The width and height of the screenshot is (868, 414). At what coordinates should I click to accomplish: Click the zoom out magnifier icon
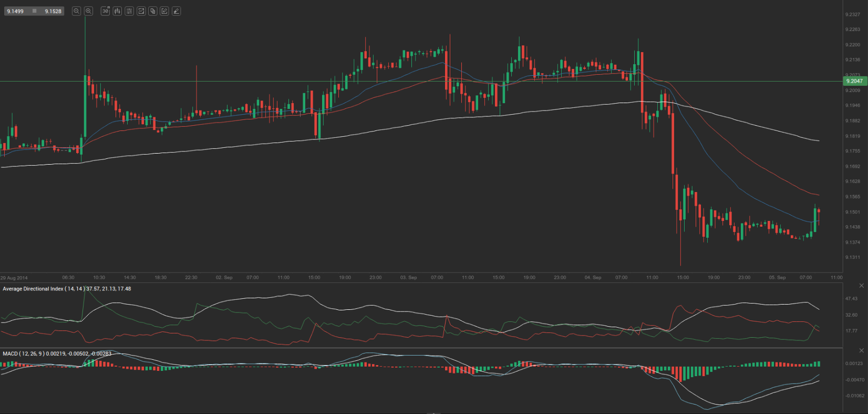(x=76, y=11)
